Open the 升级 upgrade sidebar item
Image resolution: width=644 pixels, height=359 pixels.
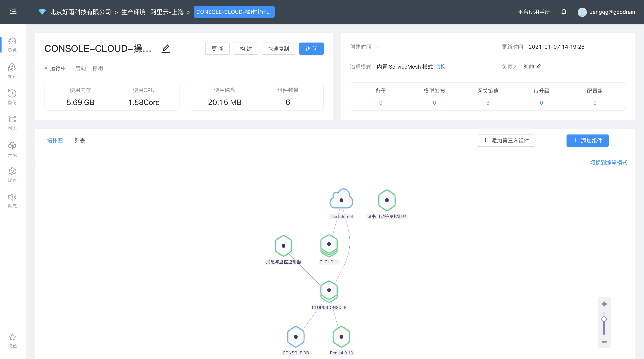pos(12,149)
